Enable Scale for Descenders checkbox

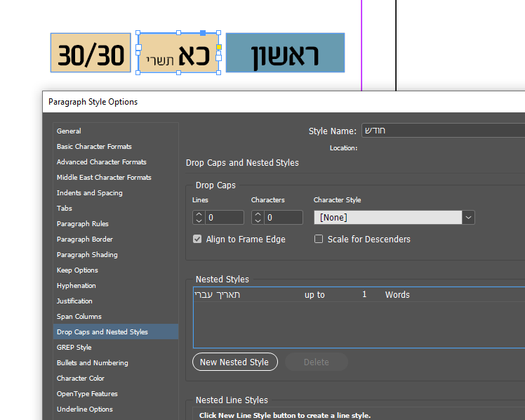[319, 239]
